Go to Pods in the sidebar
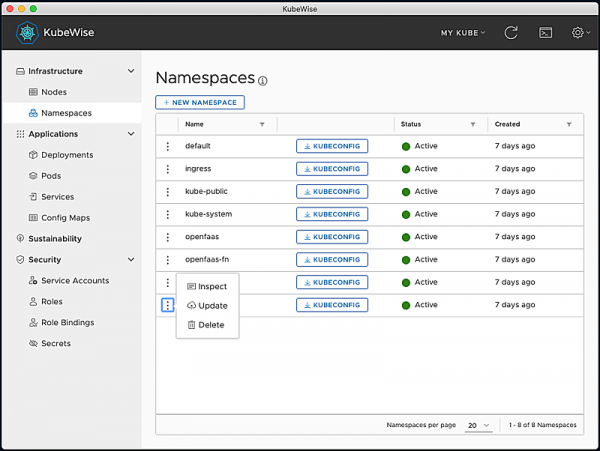Viewport: 600px width, 451px height. [x=52, y=176]
